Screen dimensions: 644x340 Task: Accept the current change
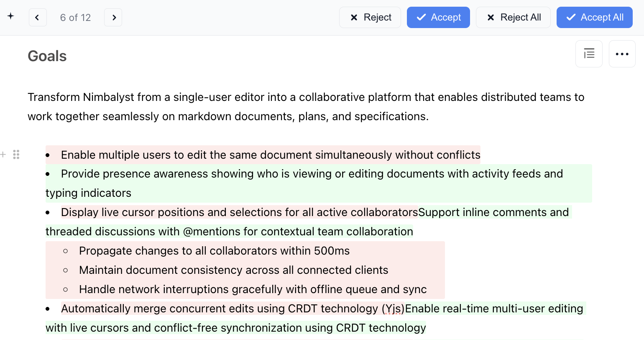pos(438,18)
